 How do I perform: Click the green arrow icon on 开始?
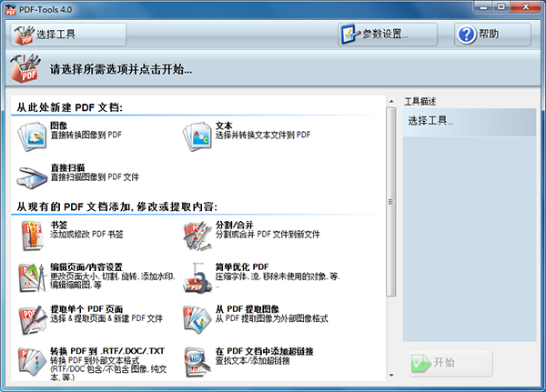pos(420,363)
